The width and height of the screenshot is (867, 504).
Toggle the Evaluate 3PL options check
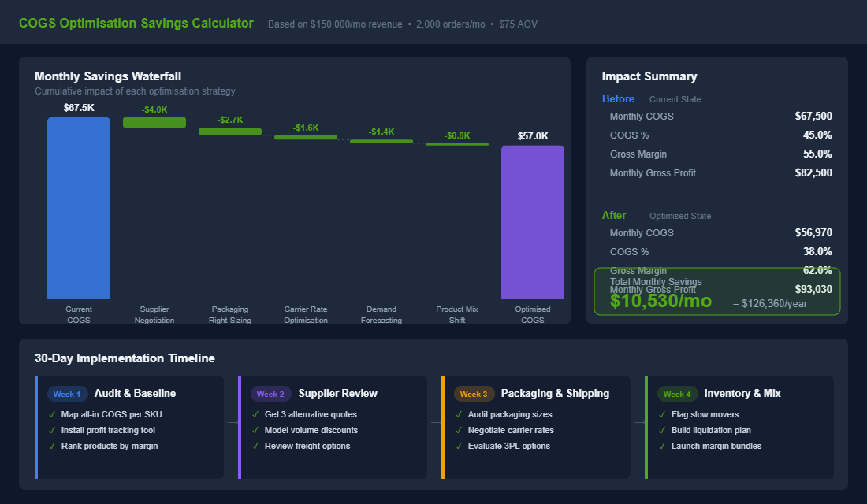coord(459,446)
